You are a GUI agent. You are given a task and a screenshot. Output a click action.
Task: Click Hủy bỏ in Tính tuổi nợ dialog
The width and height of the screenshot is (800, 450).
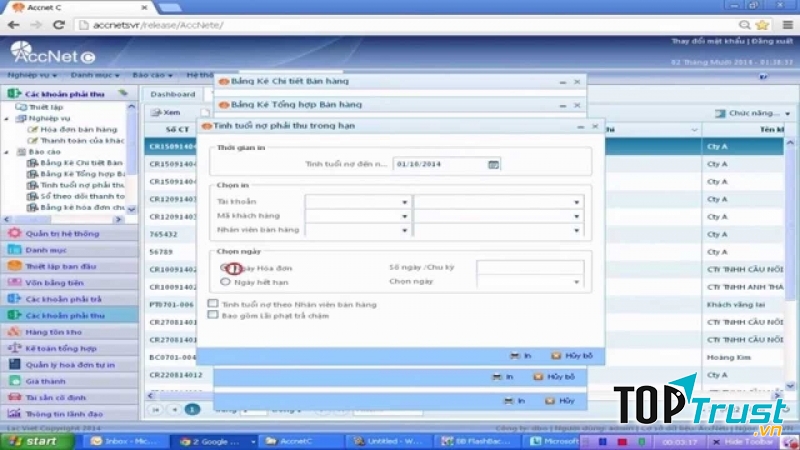pos(572,356)
